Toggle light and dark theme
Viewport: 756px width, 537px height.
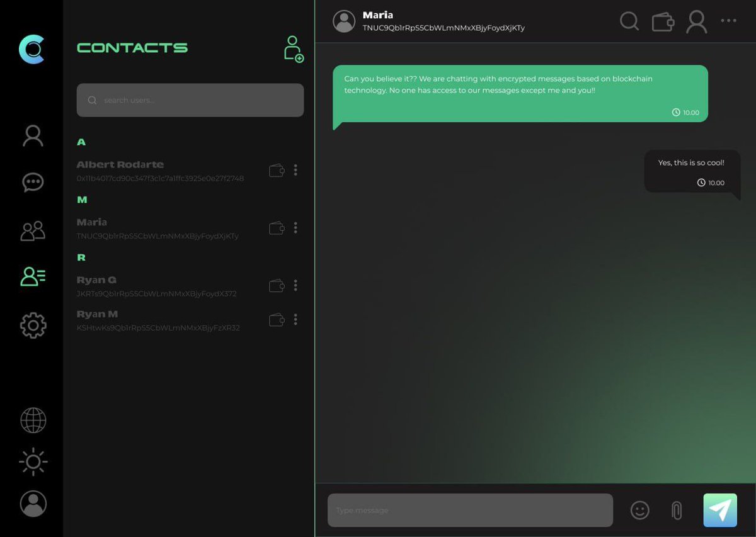tap(33, 461)
